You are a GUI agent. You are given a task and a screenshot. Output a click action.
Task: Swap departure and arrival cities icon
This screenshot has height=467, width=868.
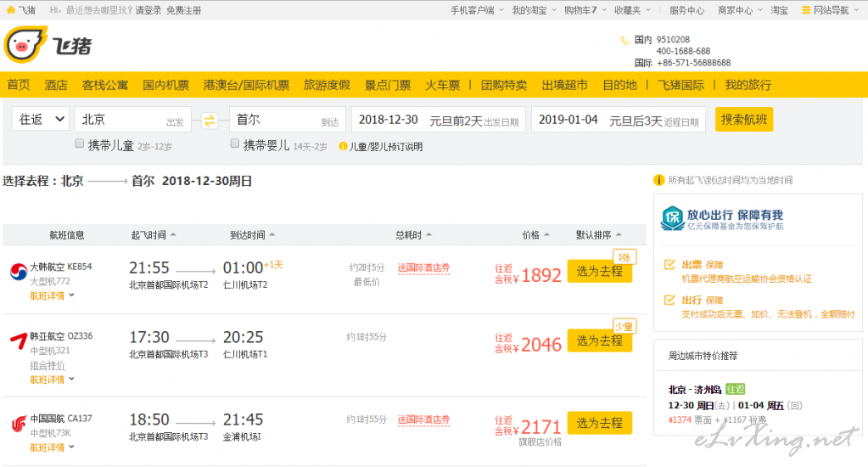(x=210, y=121)
